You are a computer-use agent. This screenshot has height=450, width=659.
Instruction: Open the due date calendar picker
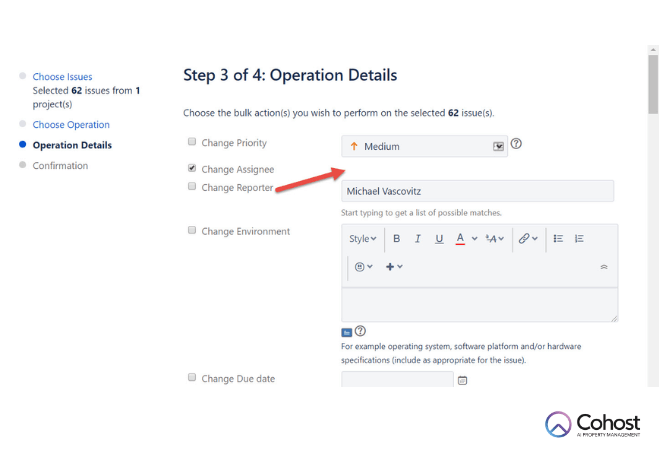coord(462,380)
